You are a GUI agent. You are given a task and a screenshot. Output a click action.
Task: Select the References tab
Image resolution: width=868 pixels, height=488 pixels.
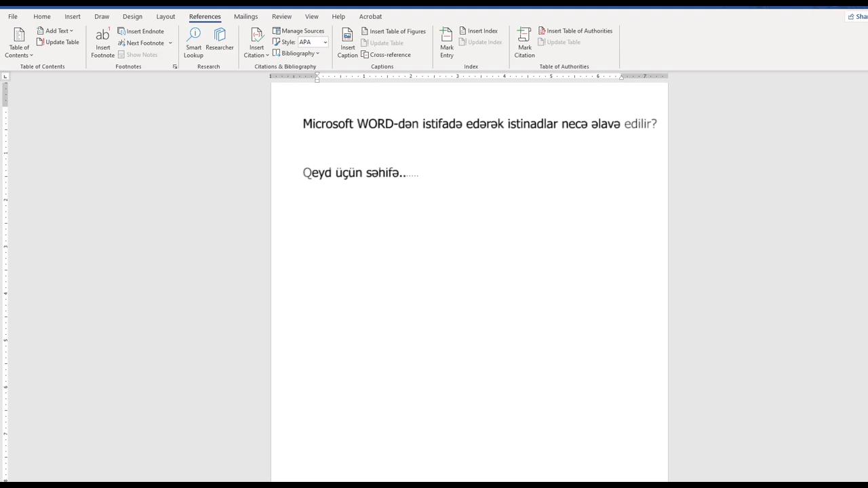point(205,16)
